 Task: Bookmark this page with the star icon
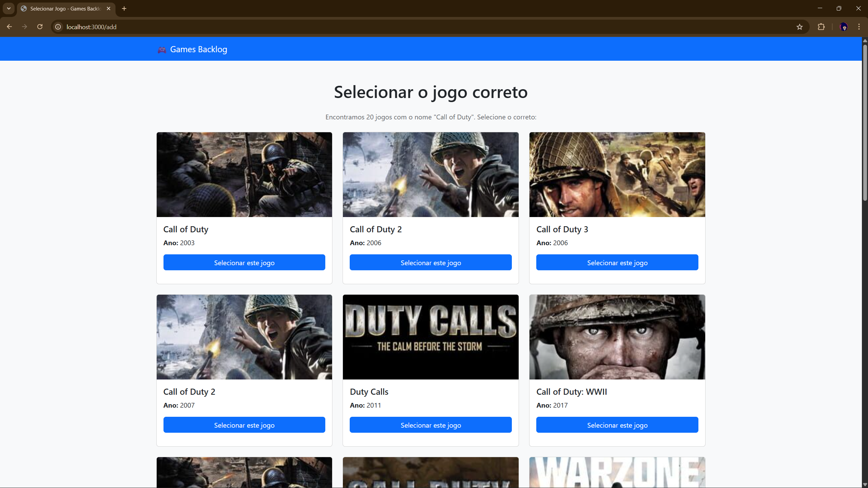799,27
